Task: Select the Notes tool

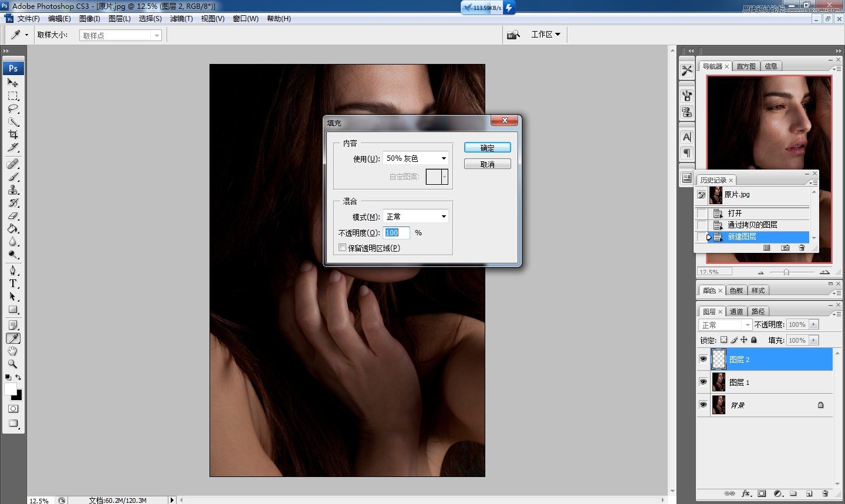Action: tap(13, 325)
